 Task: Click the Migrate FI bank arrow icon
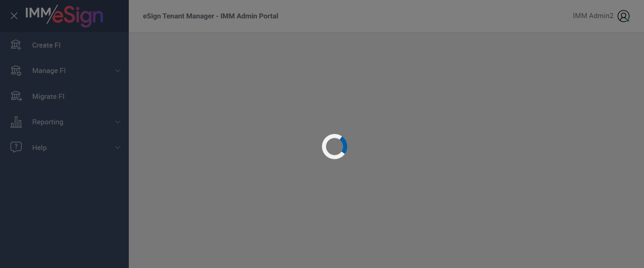16,96
